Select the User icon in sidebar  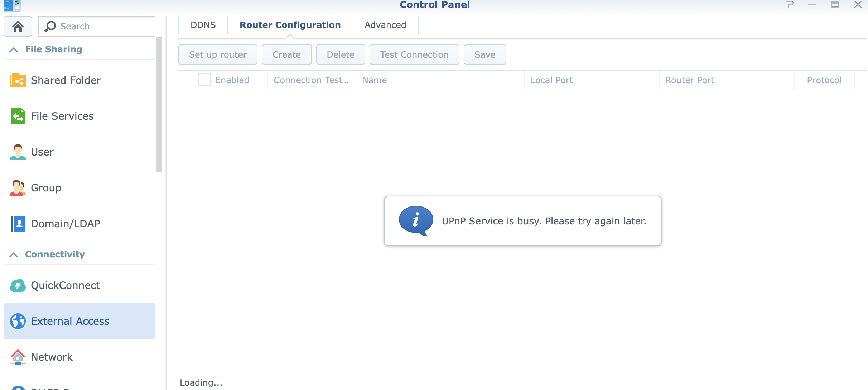(18, 152)
